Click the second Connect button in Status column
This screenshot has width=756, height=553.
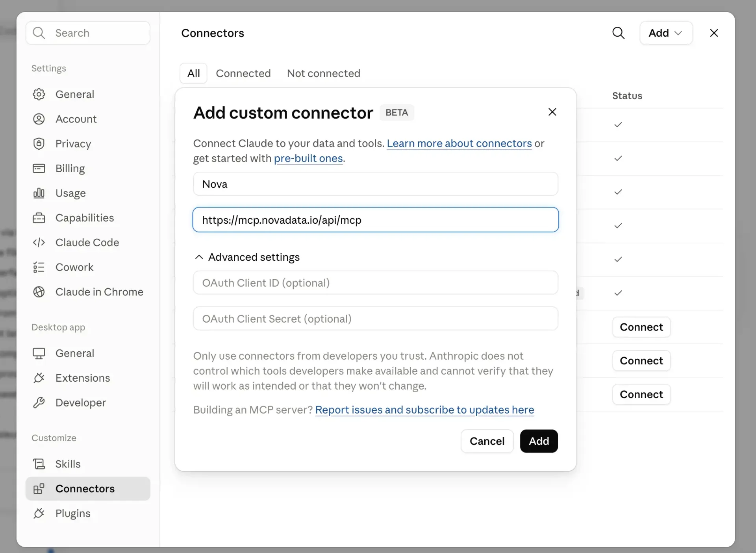[x=641, y=361]
